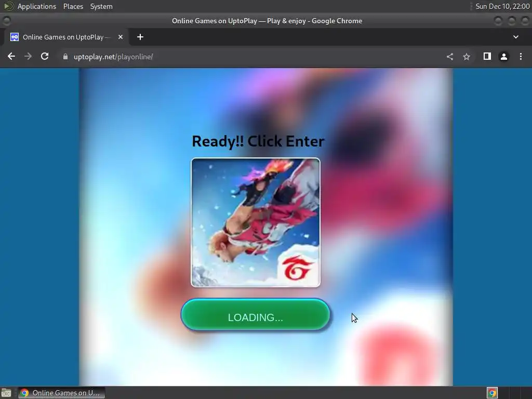Open the Places menu
Screen dimensions: 532x399
(73, 6)
